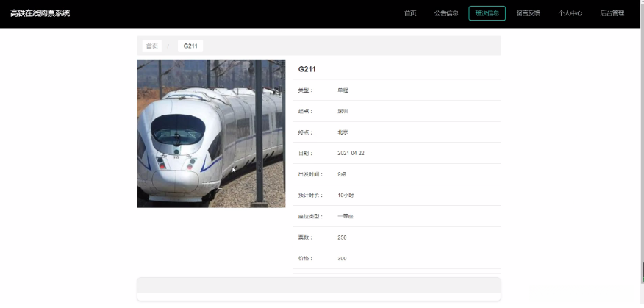This screenshot has width=644, height=308.
Task: Click the 日期 label
Action: (305, 153)
